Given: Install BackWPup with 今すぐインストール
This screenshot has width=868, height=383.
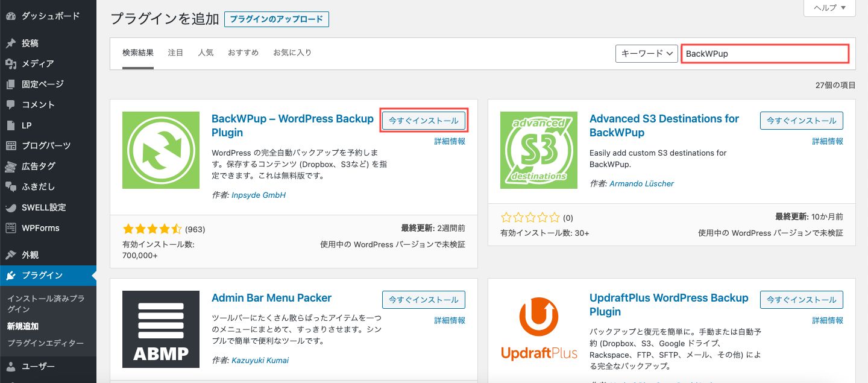Looking at the screenshot, I should 424,121.
